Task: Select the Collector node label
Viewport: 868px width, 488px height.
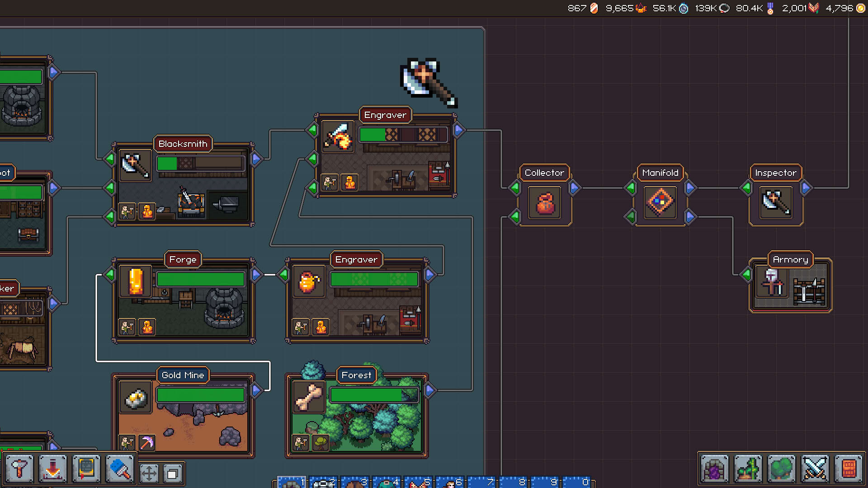Action: [x=544, y=173]
